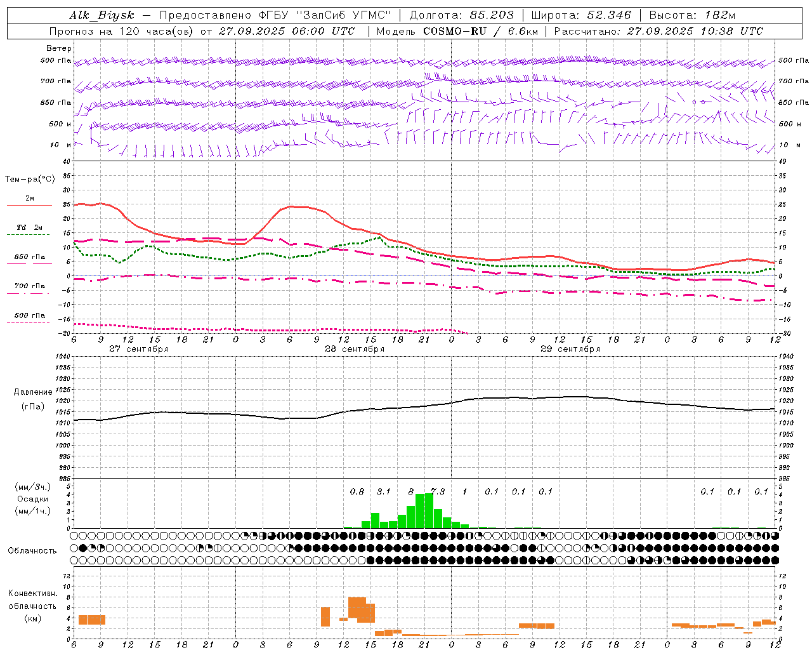Select the 'Прогноз на 120 часа(ов)' forecast header
The image size is (812, 650).
[x=121, y=31]
